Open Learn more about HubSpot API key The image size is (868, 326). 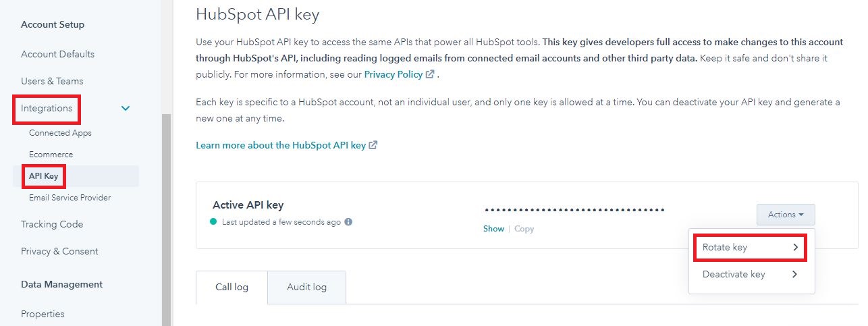tap(281, 145)
